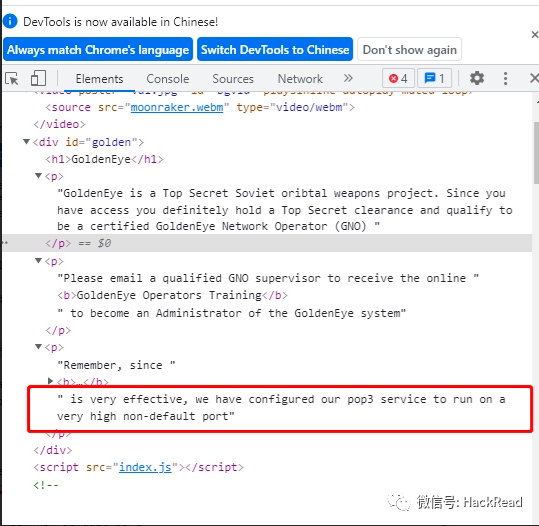Click text 'GoldenEye is a Top Secret Soviet'
Screen dimensions: 539x526
[x=169, y=193]
